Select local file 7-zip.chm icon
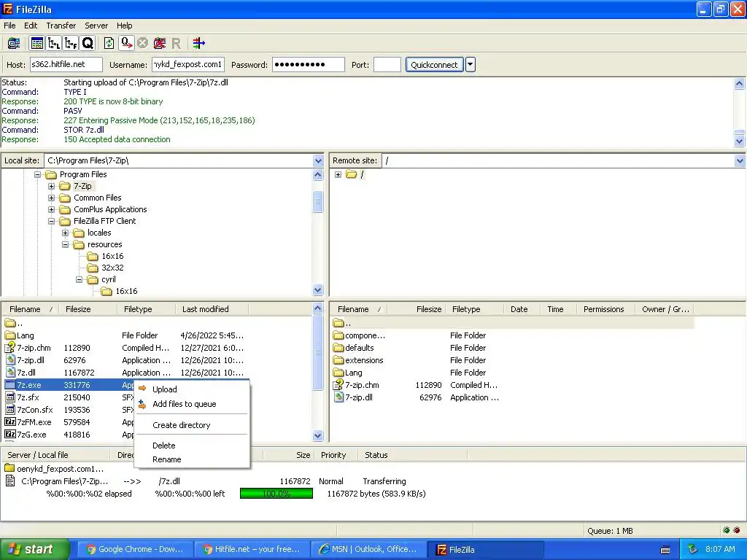 coord(10,348)
